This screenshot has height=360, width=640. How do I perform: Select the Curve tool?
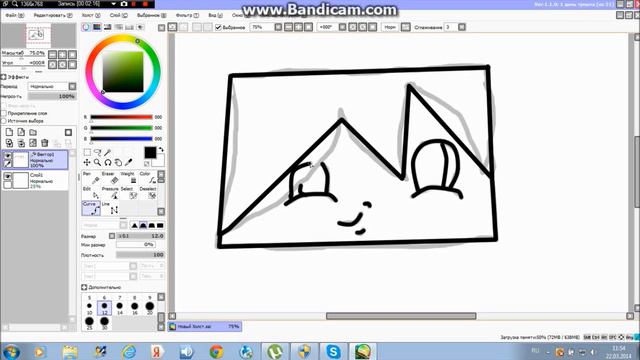[91, 208]
